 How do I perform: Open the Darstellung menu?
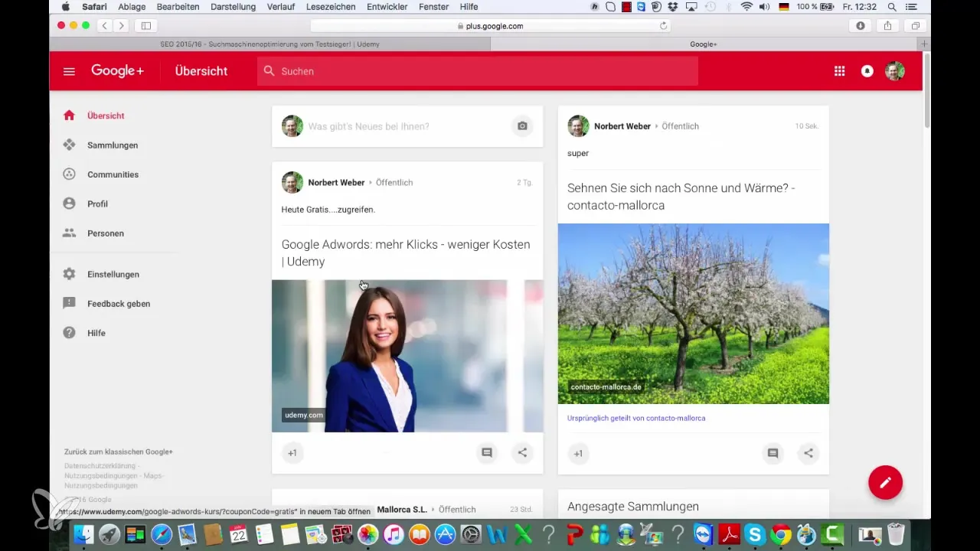233,6
